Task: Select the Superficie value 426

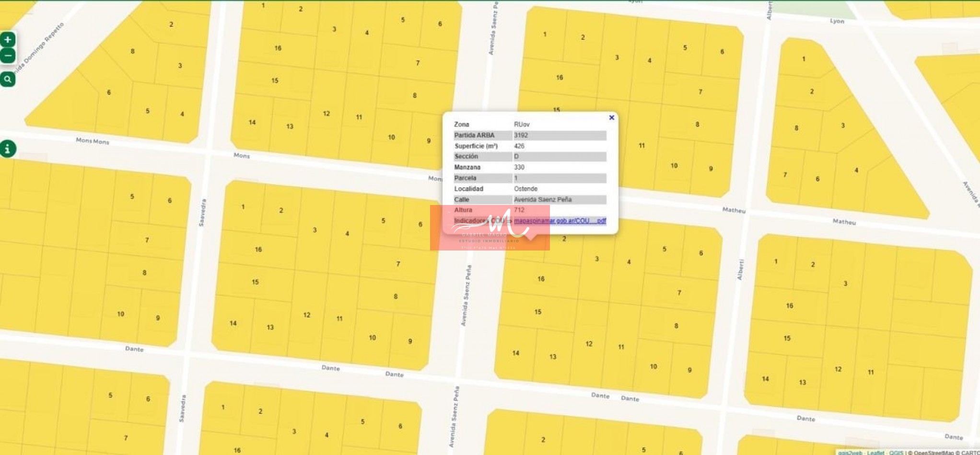Action: pyautogui.click(x=519, y=146)
